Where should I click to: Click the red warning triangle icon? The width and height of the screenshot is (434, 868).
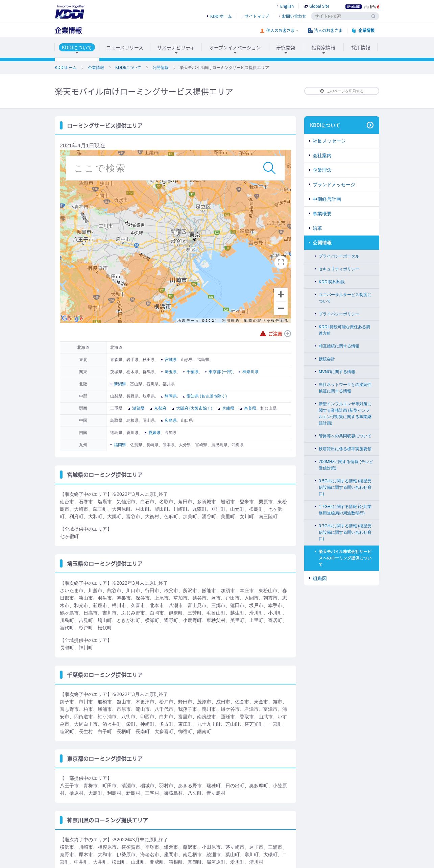pos(263,334)
